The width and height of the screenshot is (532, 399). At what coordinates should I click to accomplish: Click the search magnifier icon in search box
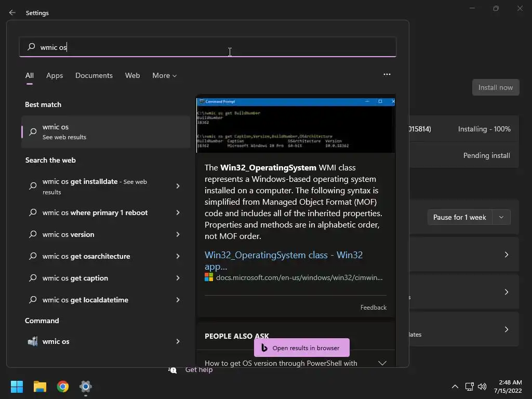click(x=31, y=46)
